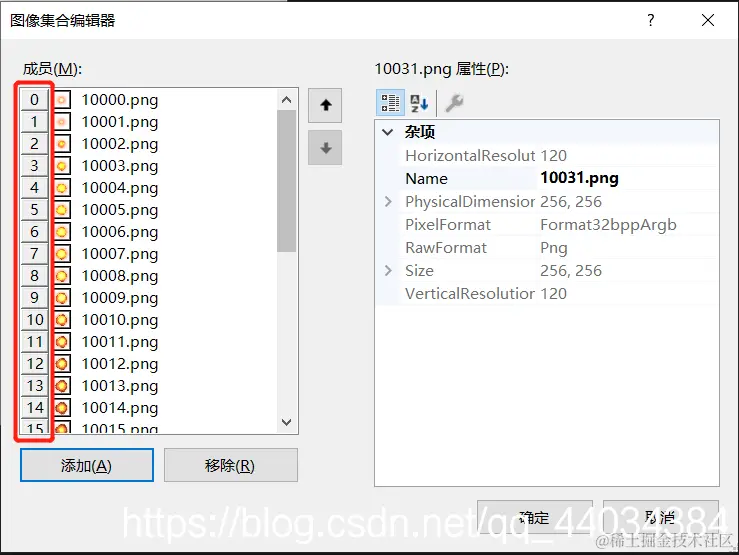Collapse the 杂项 category
The width and height of the screenshot is (739, 555).
pos(387,132)
